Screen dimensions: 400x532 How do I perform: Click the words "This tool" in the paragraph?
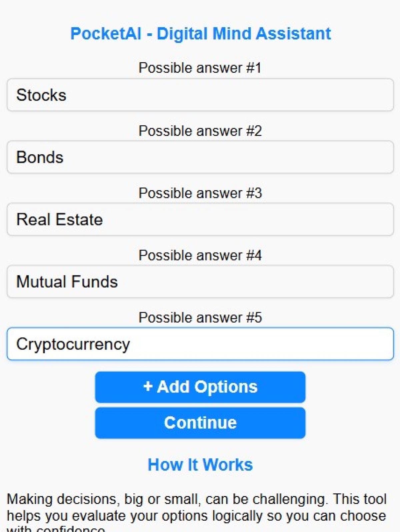(360, 499)
